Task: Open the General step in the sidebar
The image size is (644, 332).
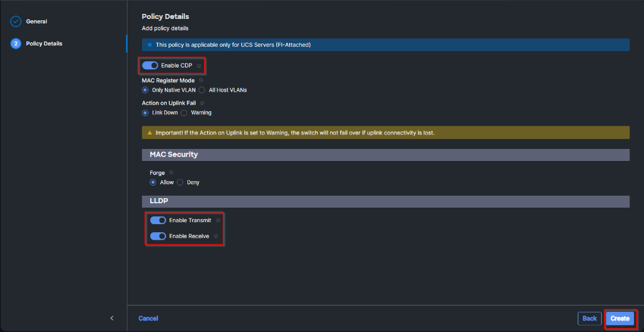Action: pyautogui.click(x=37, y=21)
